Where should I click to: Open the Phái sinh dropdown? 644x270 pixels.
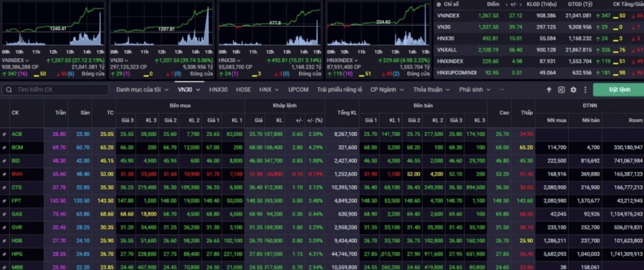point(475,90)
